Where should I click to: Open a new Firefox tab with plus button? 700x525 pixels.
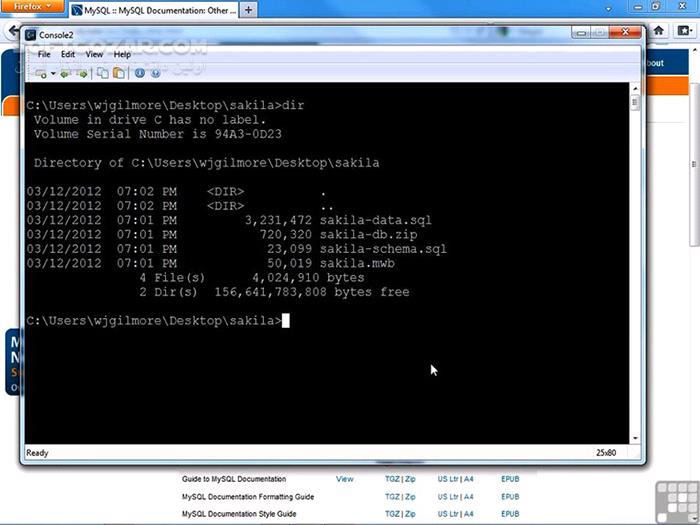248,10
